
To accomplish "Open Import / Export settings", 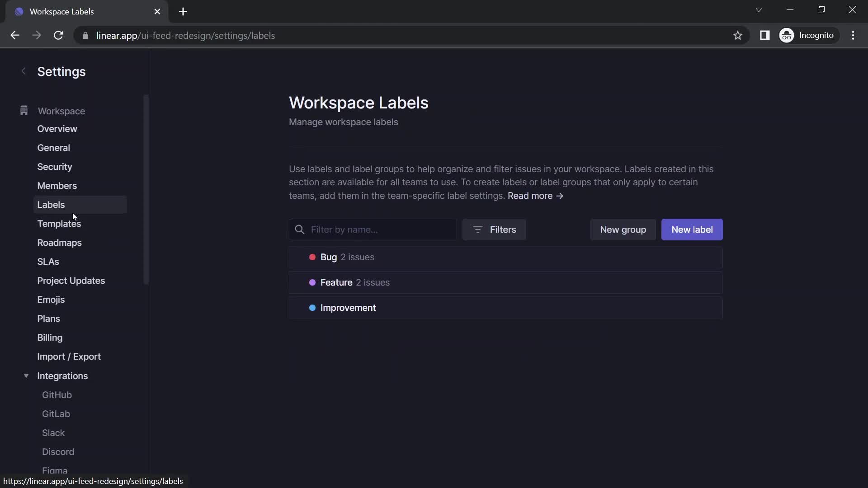I will pos(69,357).
